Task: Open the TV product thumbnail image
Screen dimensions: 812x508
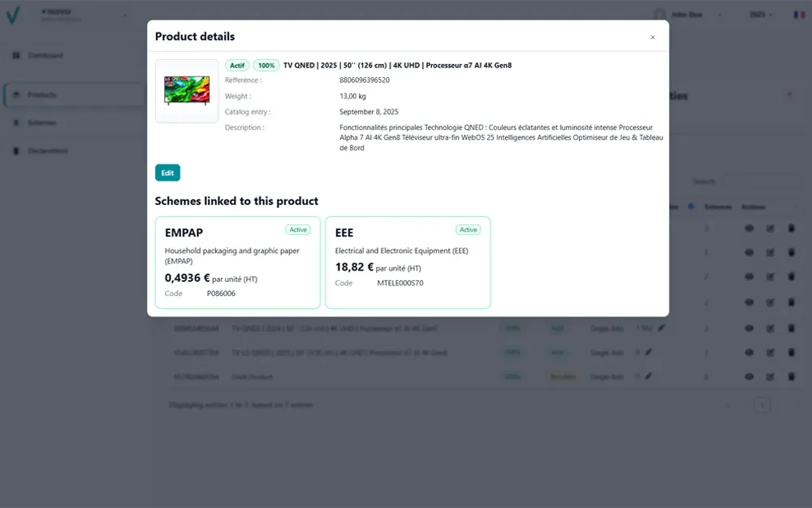Action: [x=187, y=91]
